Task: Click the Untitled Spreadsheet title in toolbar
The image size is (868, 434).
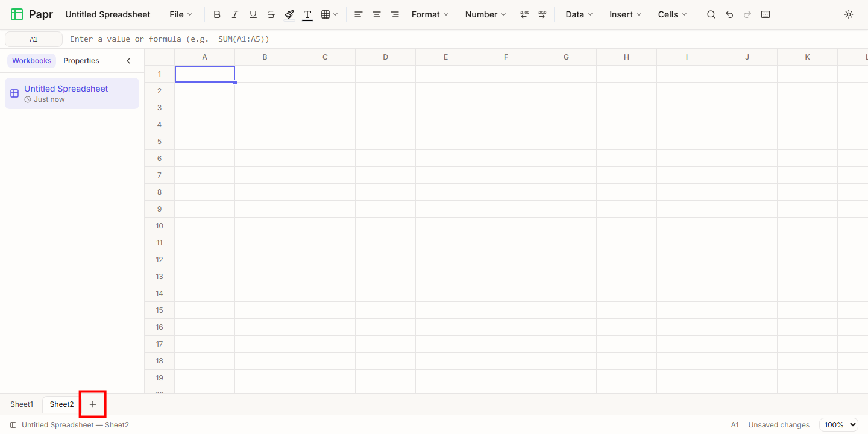Action: [x=108, y=14]
